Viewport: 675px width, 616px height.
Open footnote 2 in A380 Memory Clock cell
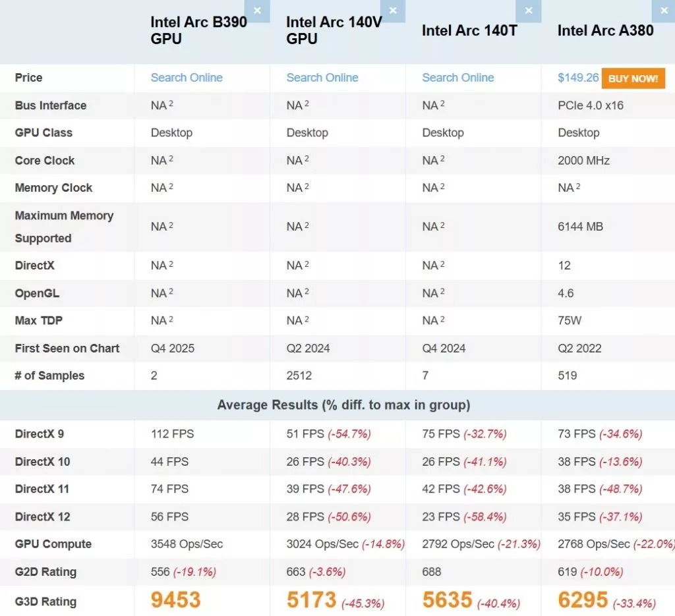pyautogui.click(x=578, y=186)
